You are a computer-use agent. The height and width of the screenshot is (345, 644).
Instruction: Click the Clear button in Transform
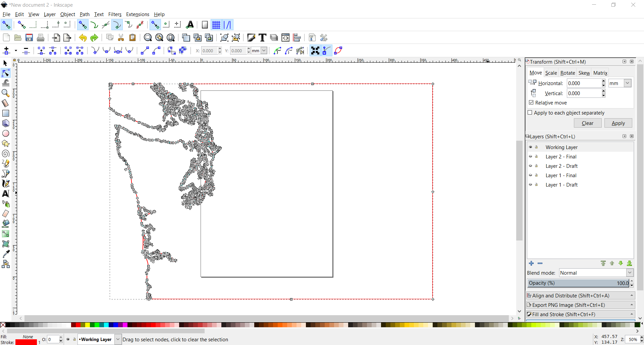click(x=587, y=123)
